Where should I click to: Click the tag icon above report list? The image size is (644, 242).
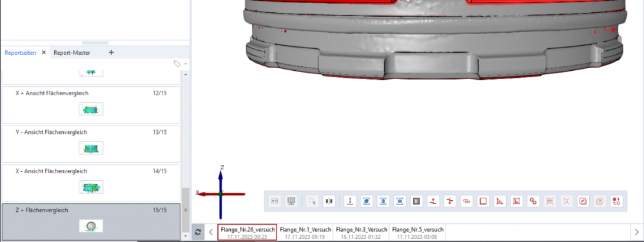tap(177, 64)
